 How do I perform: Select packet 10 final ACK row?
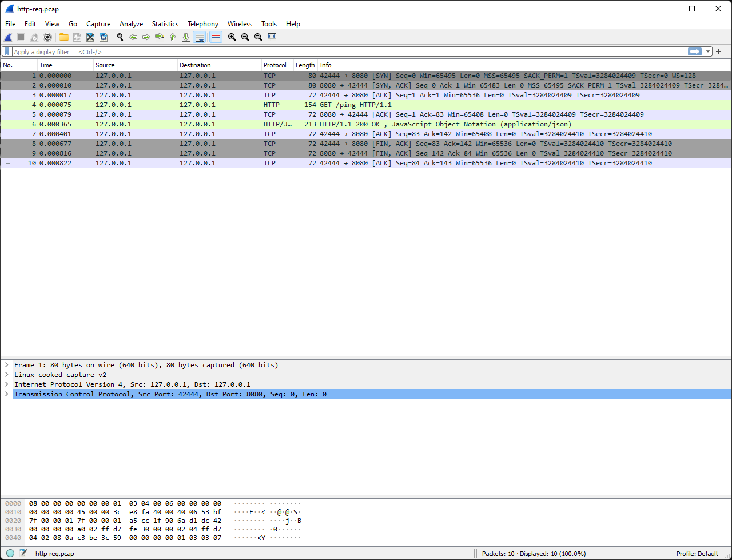pos(366,163)
